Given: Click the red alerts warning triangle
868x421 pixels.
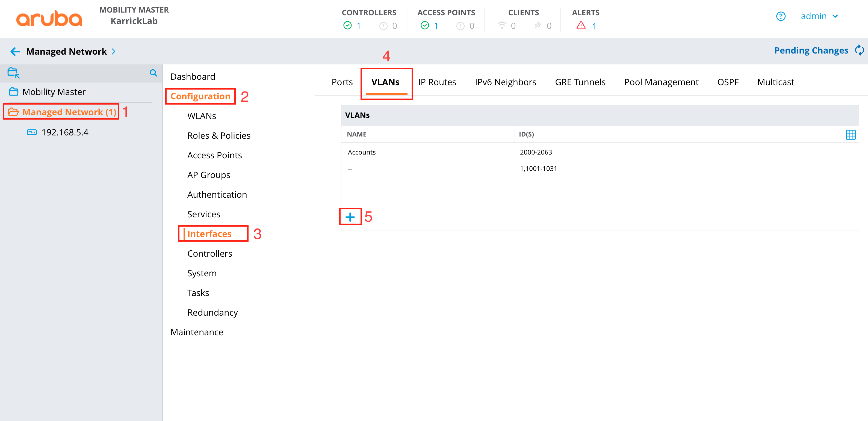Looking at the screenshot, I should pos(581,26).
